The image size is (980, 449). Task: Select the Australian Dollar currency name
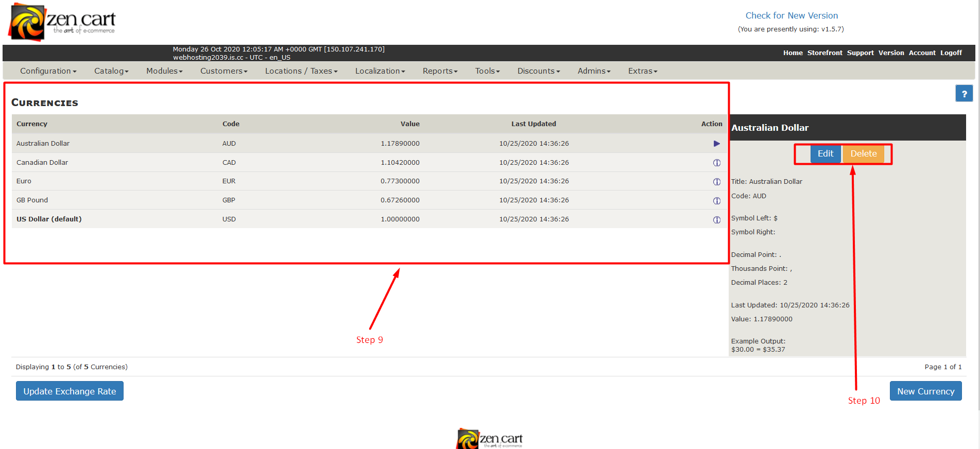pyautogui.click(x=43, y=144)
